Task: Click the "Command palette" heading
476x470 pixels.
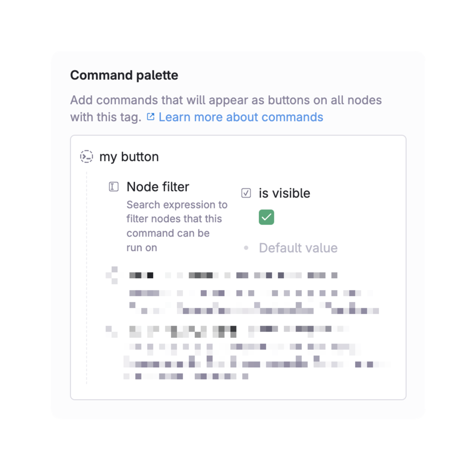Action: pos(124,75)
